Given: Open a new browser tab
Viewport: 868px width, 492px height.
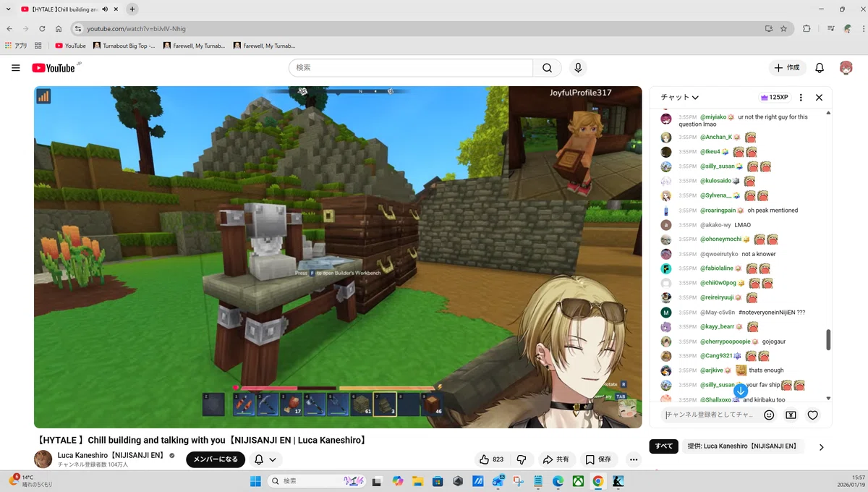Looking at the screenshot, I should point(132,9).
